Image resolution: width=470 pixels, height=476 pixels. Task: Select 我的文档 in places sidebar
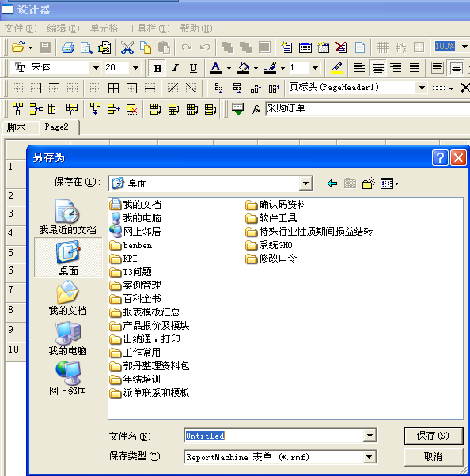tap(68, 297)
